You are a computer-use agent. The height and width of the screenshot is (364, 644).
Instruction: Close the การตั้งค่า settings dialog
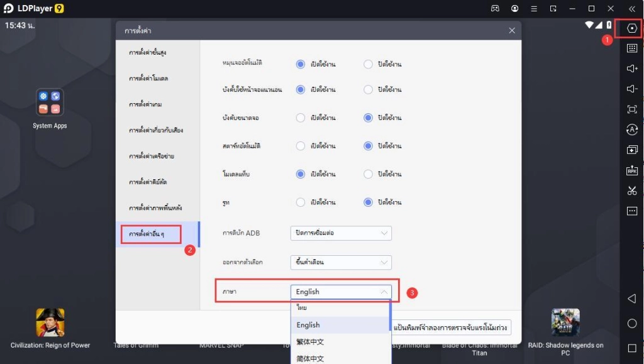pyautogui.click(x=511, y=31)
